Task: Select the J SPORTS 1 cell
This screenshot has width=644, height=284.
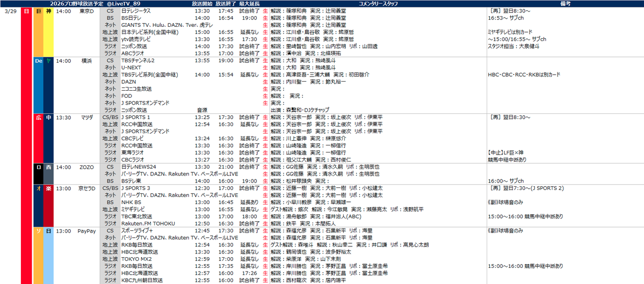Action: pyautogui.click(x=135, y=118)
